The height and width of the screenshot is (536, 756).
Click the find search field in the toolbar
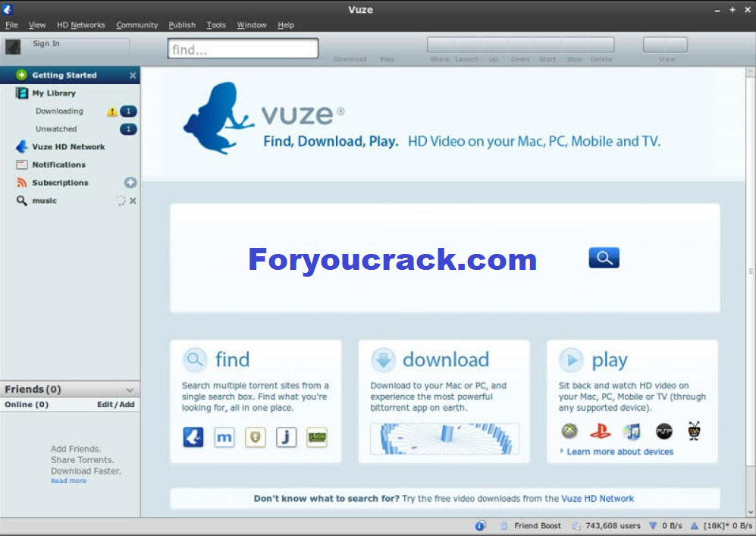coord(243,49)
